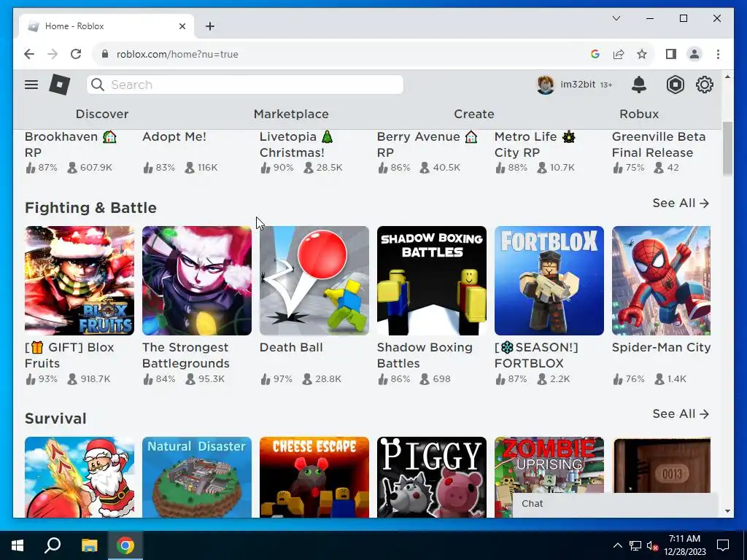The height and width of the screenshot is (560, 747).
Task: Open the Zombie Uprising thumbnail
Action: click(x=549, y=464)
